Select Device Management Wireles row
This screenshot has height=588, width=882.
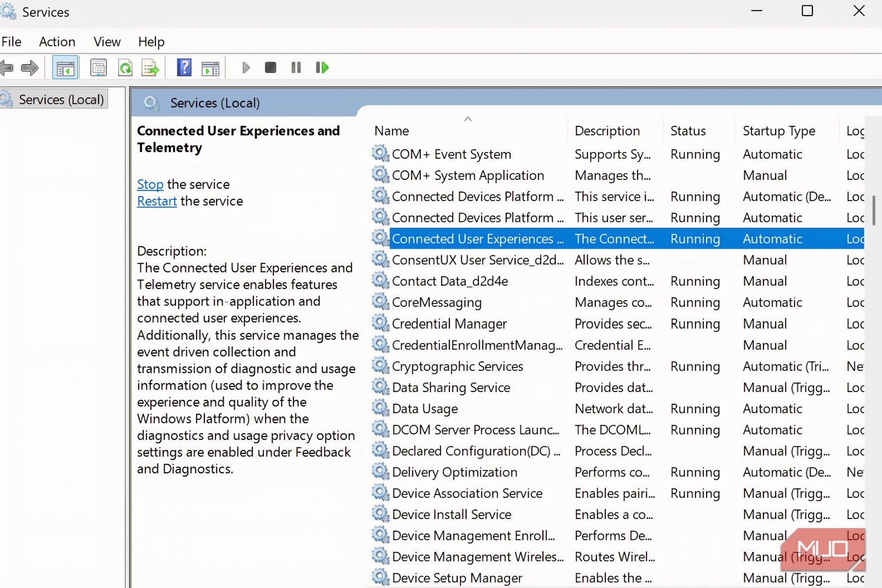pyautogui.click(x=617, y=557)
